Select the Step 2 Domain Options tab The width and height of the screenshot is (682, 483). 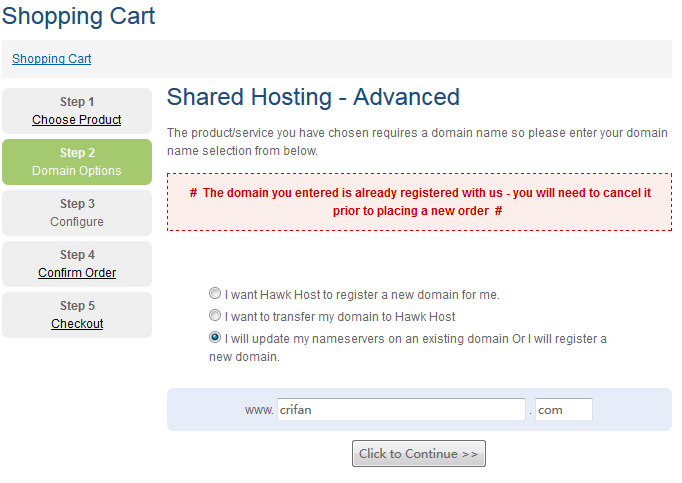point(77,162)
